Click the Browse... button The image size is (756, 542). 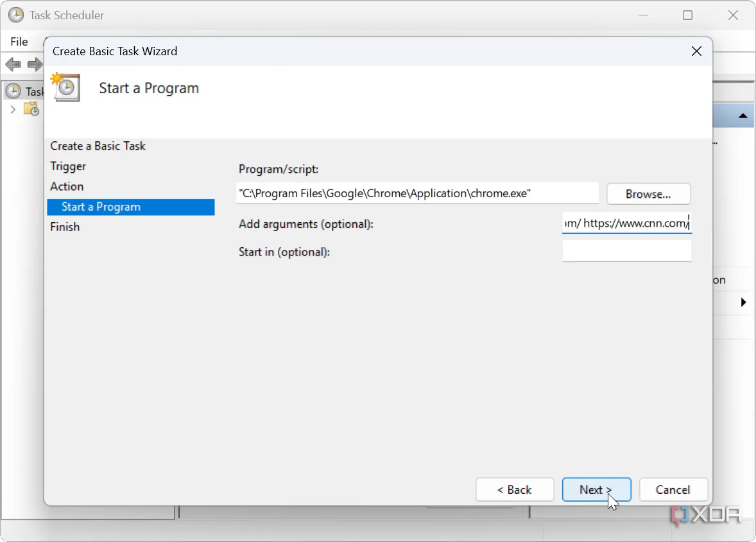[x=648, y=194]
